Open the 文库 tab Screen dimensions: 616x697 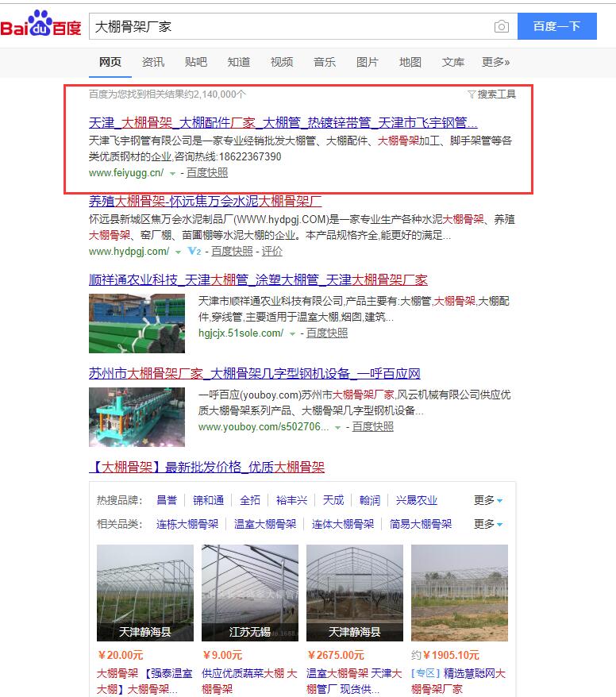(453, 62)
